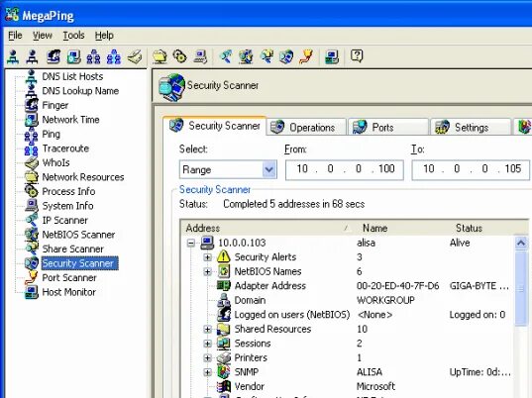Click the Microsoft vendor value

(375, 386)
